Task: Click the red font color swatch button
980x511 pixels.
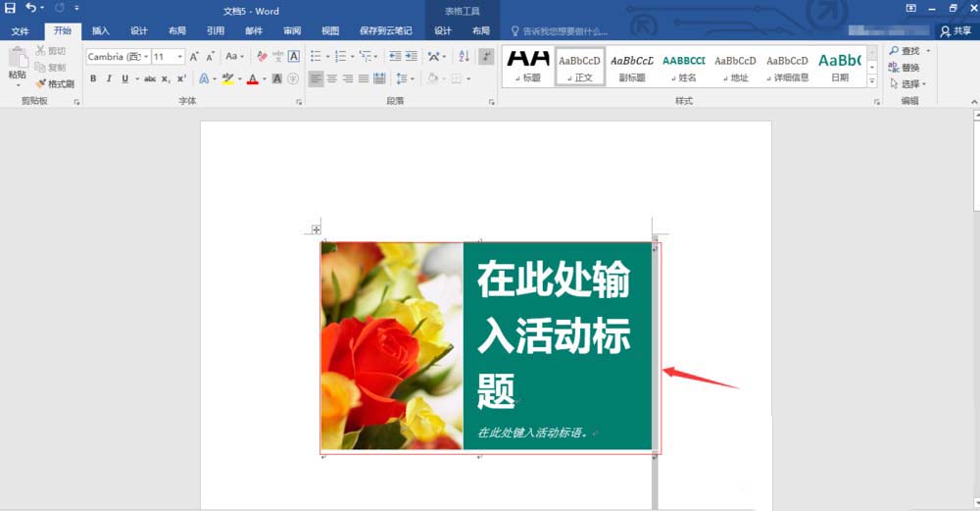Action: point(252,78)
